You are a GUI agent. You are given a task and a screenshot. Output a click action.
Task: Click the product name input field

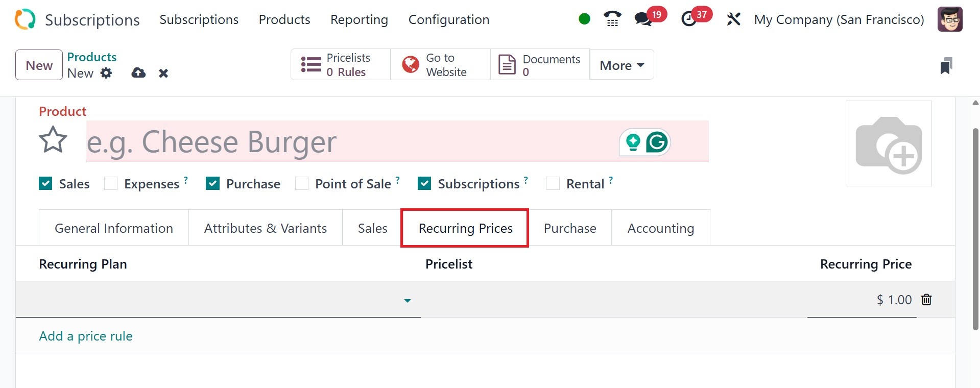point(347,141)
